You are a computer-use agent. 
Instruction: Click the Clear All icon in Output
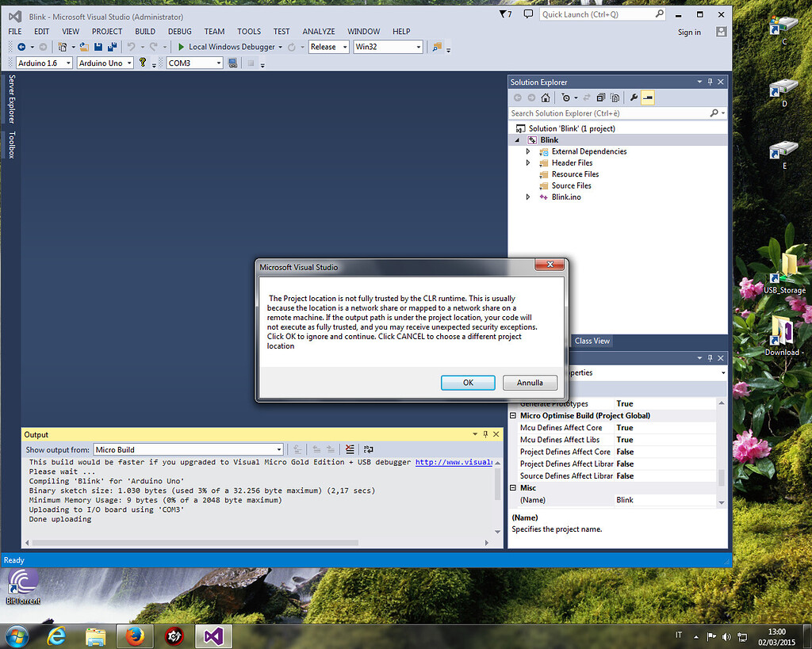(350, 449)
